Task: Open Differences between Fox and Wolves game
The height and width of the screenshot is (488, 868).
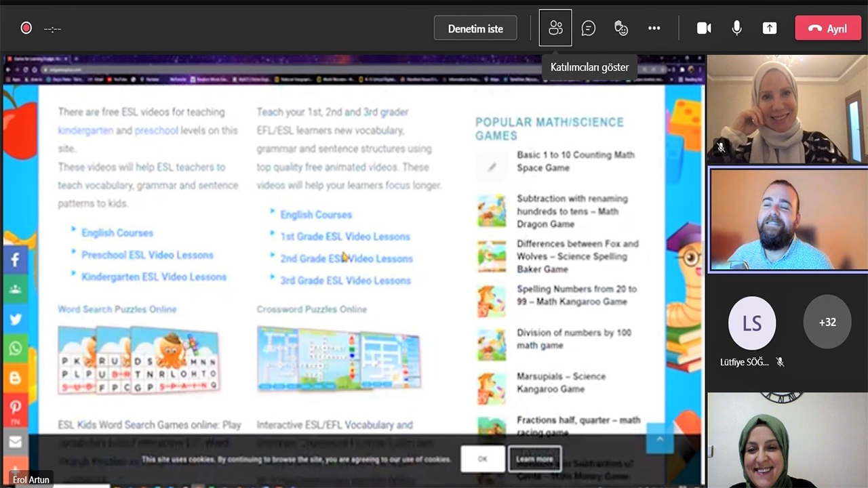Action: [578, 256]
